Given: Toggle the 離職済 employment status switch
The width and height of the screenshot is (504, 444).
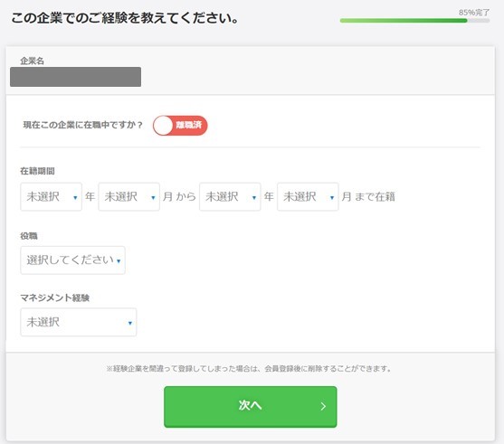Looking at the screenshot, I should click(180, 126).
